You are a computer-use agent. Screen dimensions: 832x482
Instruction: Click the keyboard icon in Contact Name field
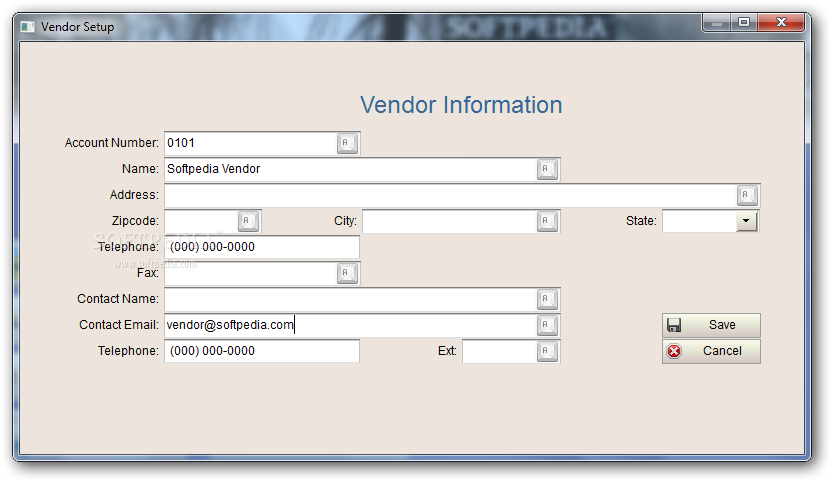tap(547, 299)
